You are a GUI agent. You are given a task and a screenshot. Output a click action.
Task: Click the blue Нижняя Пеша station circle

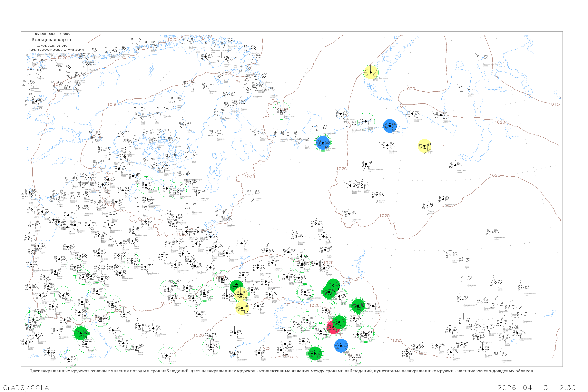[x=323, y=143]
